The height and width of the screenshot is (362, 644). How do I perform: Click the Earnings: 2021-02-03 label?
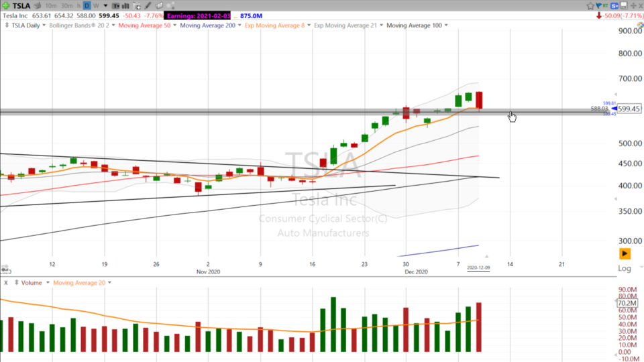point(199,16)
